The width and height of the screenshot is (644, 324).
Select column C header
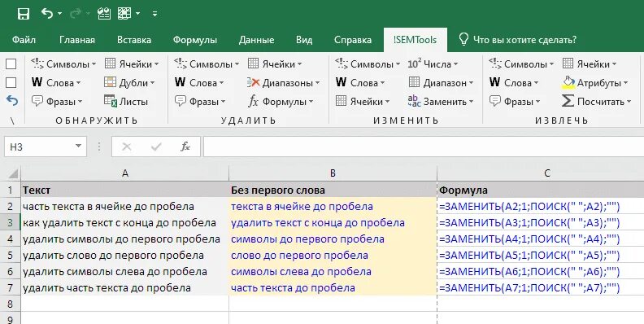click(x=541, y=173)
